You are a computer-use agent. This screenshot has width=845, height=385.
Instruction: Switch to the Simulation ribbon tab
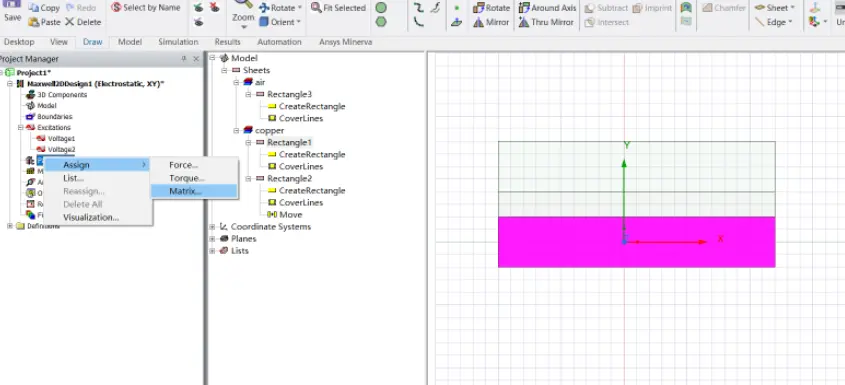(x=178, y=42)
